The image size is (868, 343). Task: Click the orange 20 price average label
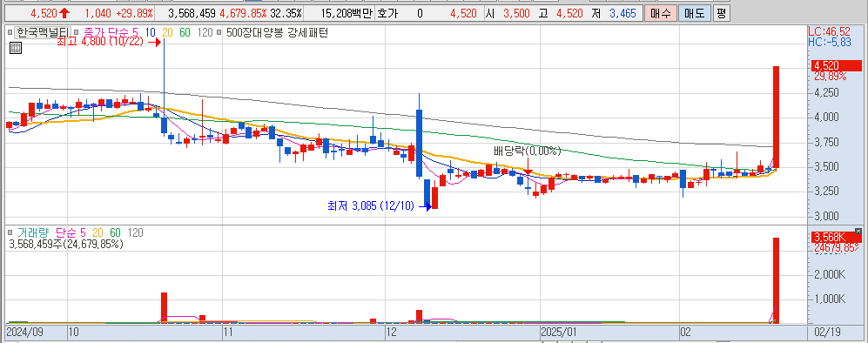pyautogui.click(x=168, y=33)
